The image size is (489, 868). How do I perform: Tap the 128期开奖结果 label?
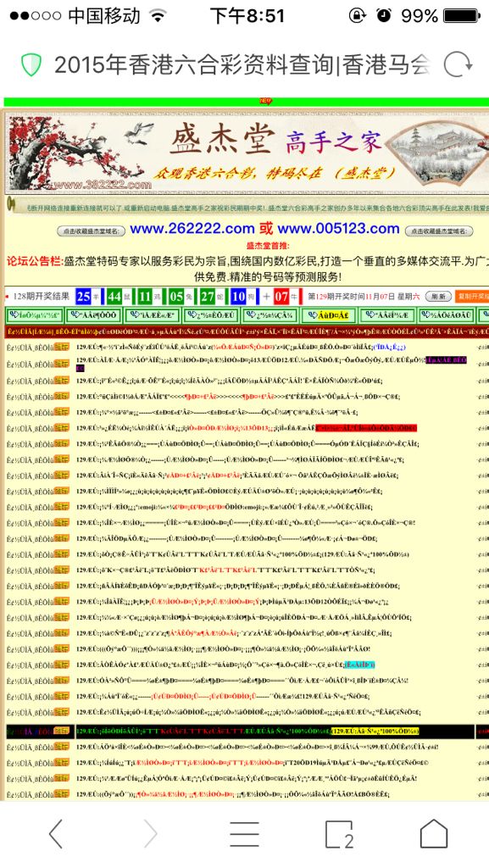coord(41,296)
